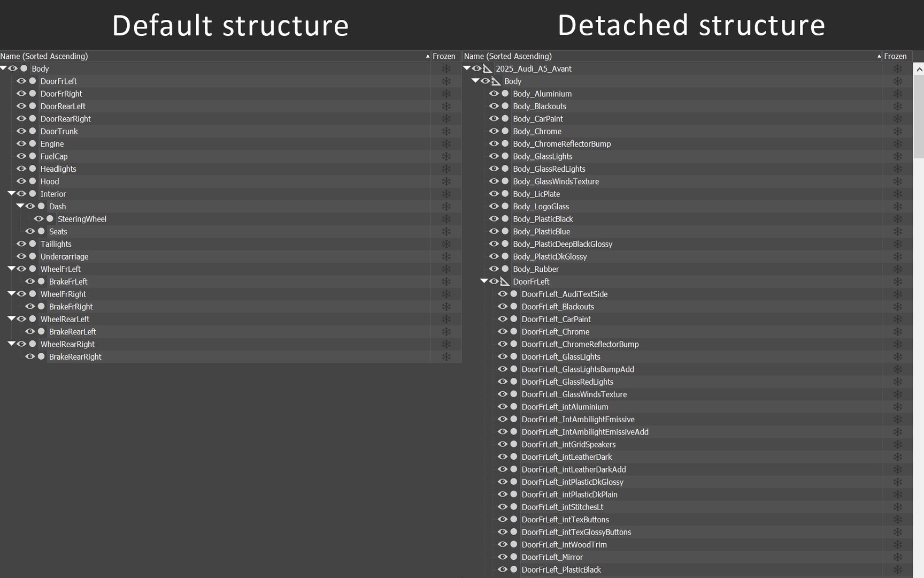
Task: Click the freeze icon on the Hood row
Action: pos(446,181)
